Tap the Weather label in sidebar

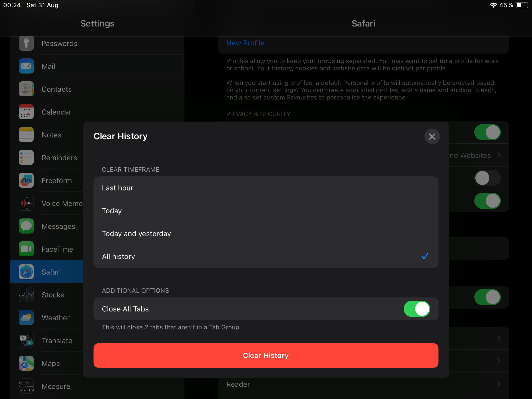[56, 318]
